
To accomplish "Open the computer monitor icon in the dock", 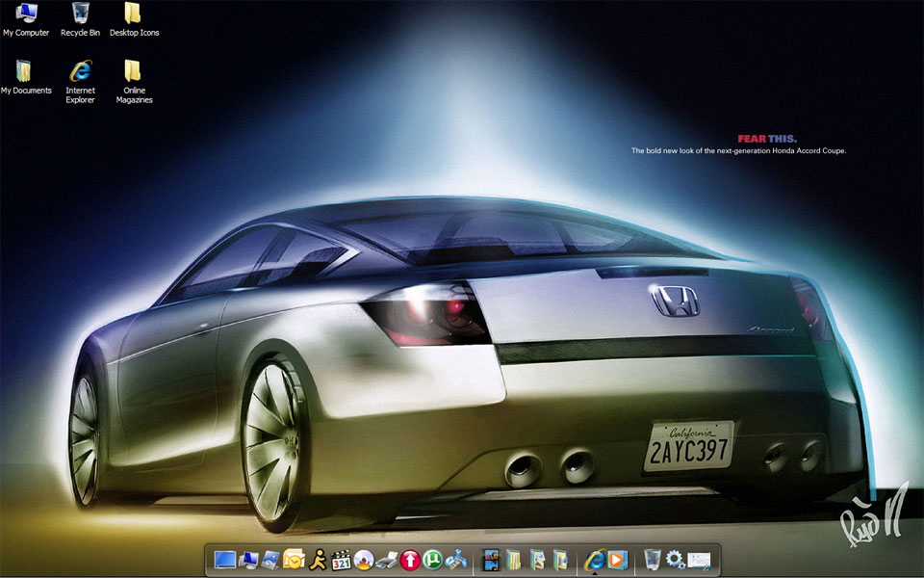I will tap(248, 560).
